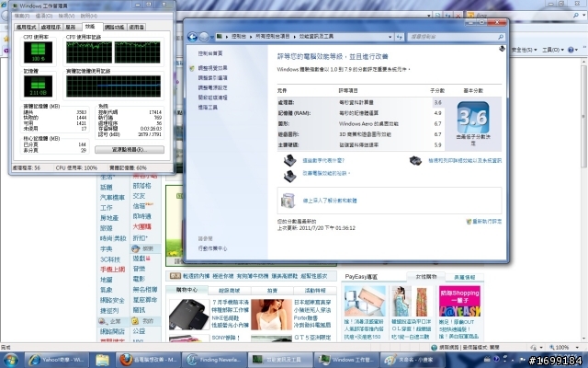Open Task Manager 檢視(V) menu
Screen dimensions: 588x368
pos(66,16)
